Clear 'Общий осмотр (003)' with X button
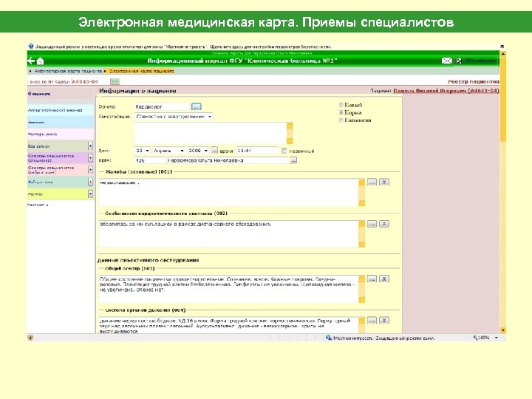This screenshot has width=532, height=399. click(384, 279)
